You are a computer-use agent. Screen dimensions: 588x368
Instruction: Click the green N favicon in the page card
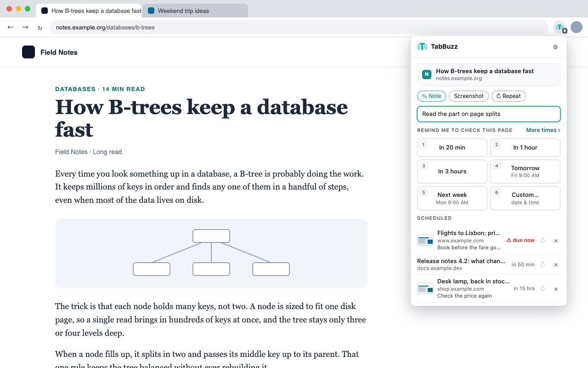(x=427, y=75)
